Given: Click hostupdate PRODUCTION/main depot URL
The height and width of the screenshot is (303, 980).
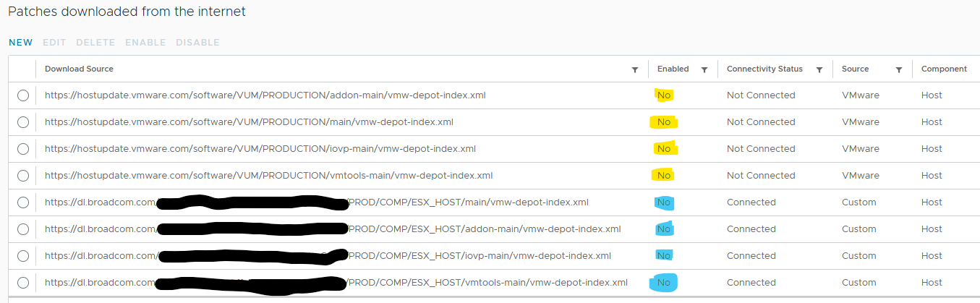Looking at the screenshot, I should click(249, 122).
